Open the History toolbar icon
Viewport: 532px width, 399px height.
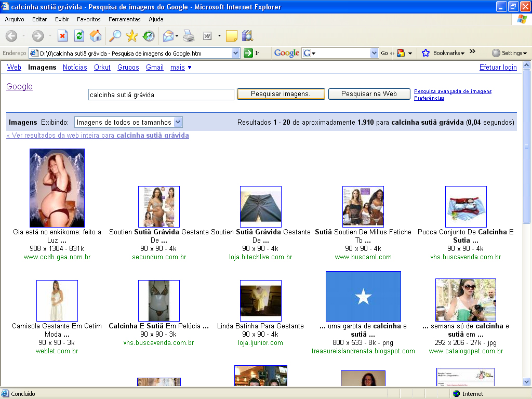click(x=149, y=36)
